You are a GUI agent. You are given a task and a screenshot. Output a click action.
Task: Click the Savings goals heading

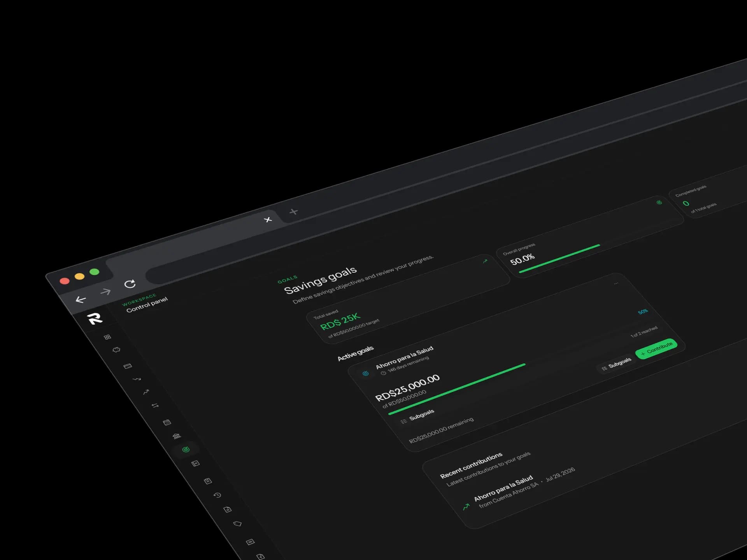320,280
